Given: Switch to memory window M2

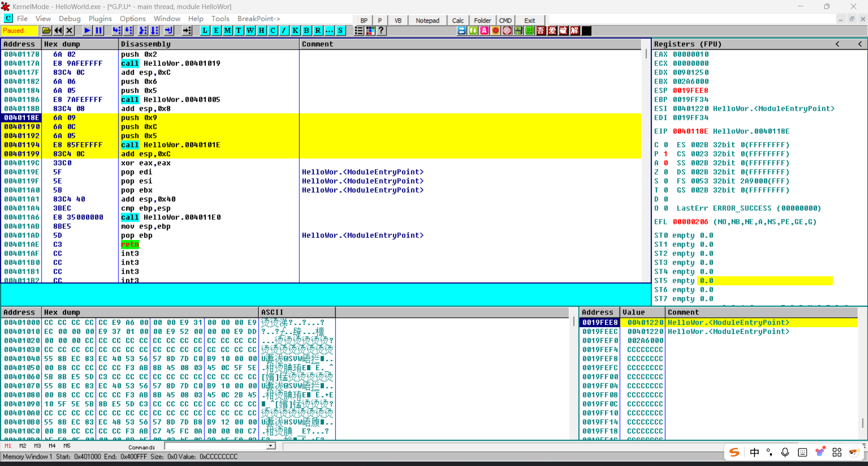Looking at the screenshot, I should pyautogui.click(x=23, y=446).
